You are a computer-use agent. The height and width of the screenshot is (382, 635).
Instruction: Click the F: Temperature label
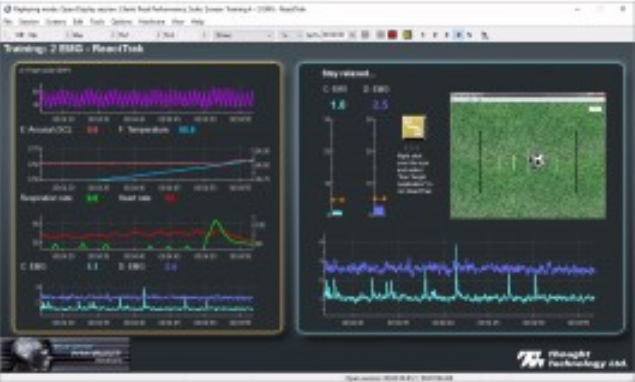144,130
